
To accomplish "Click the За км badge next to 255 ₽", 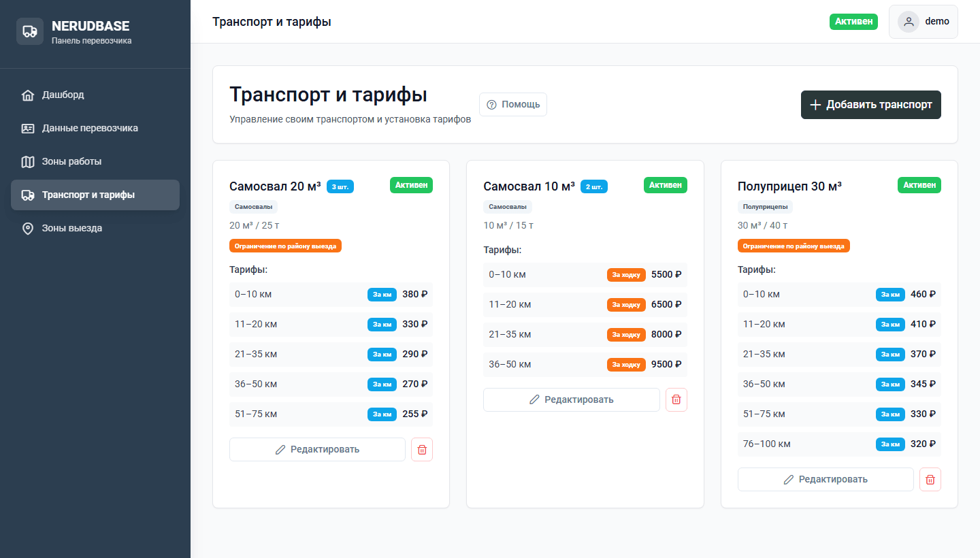I will click(x=382, y=414).
